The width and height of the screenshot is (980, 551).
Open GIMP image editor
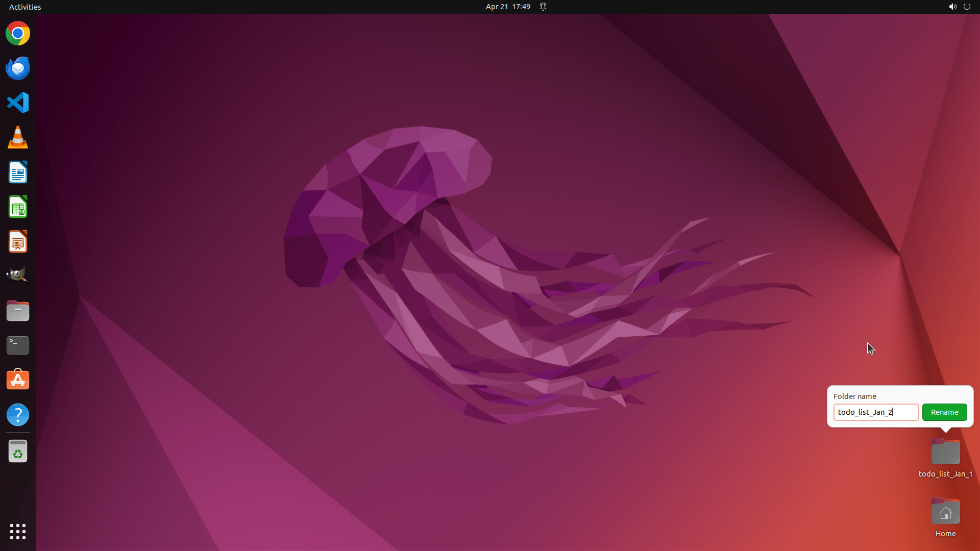tap(18, 275)
